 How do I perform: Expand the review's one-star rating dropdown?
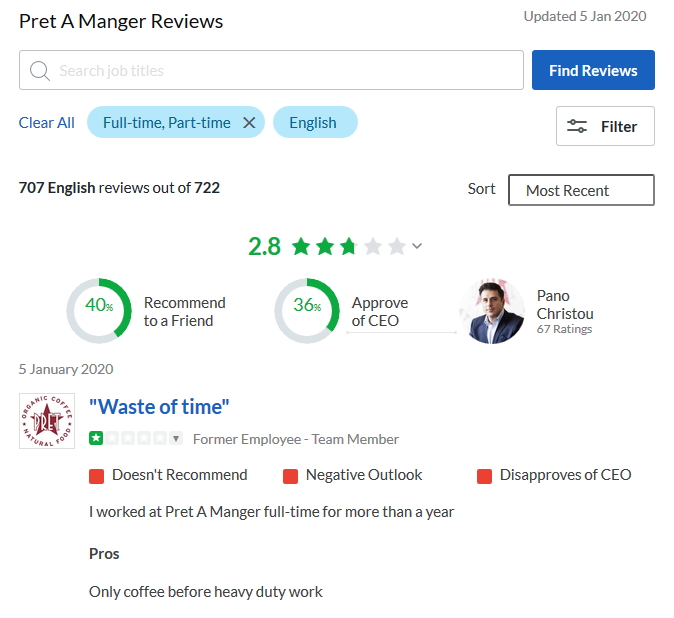[176, 439]
